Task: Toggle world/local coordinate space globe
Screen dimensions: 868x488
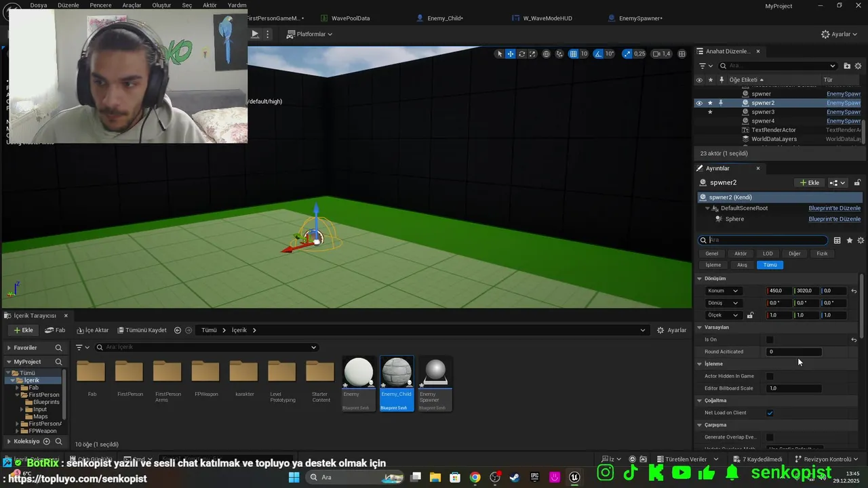Action: pyautogui.click(x=547, y=54)
